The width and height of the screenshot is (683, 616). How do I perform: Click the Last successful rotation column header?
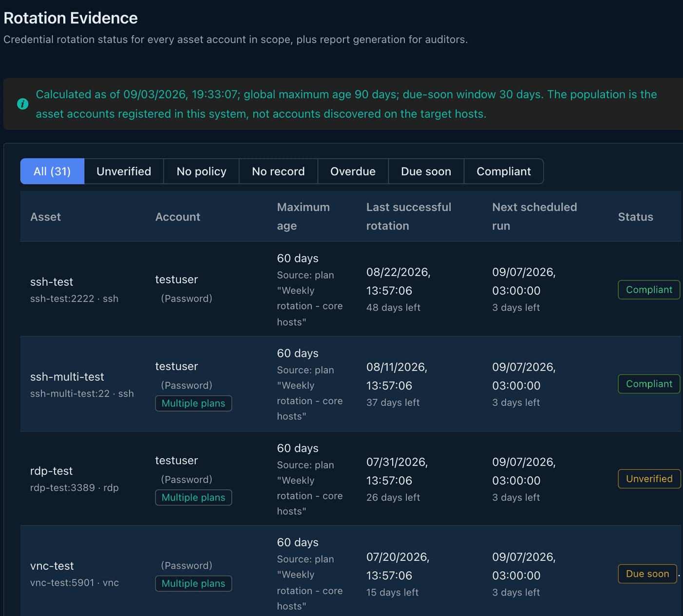[409, 216]
